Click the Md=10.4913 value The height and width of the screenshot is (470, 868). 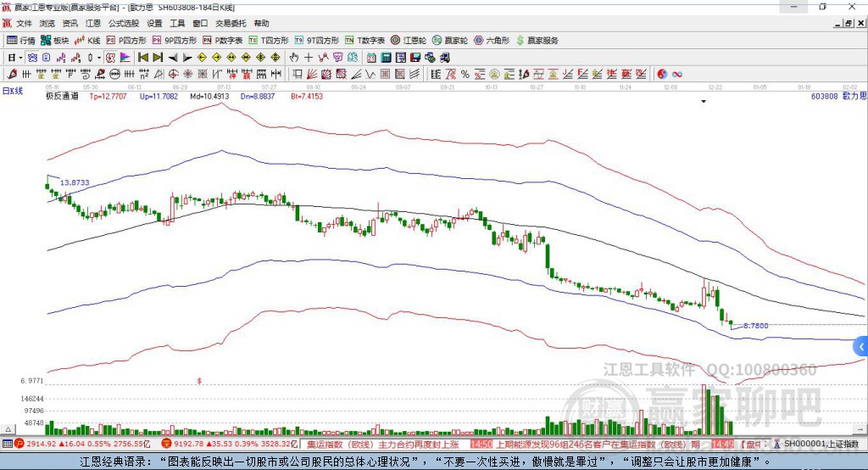click(209, 96)
